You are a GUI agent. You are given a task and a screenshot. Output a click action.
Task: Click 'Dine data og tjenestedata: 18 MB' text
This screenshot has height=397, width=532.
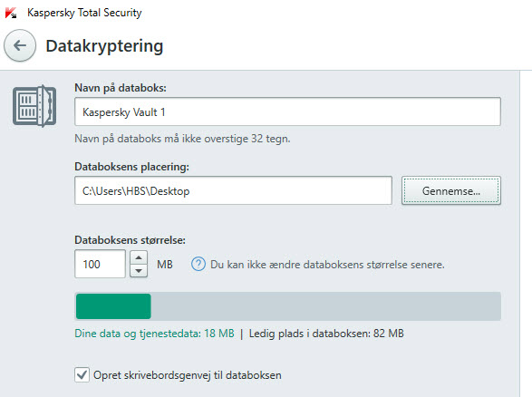point(154,334)
